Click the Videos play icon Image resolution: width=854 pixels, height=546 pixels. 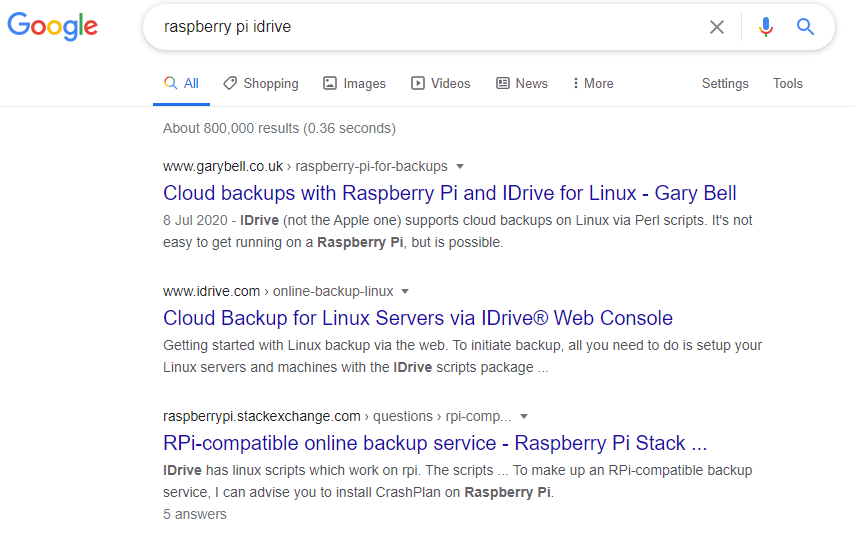[418, 83]
